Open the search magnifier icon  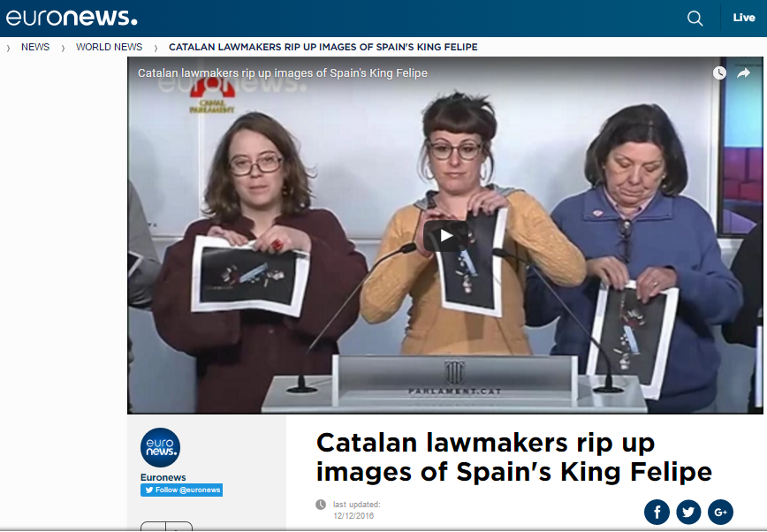695,19
